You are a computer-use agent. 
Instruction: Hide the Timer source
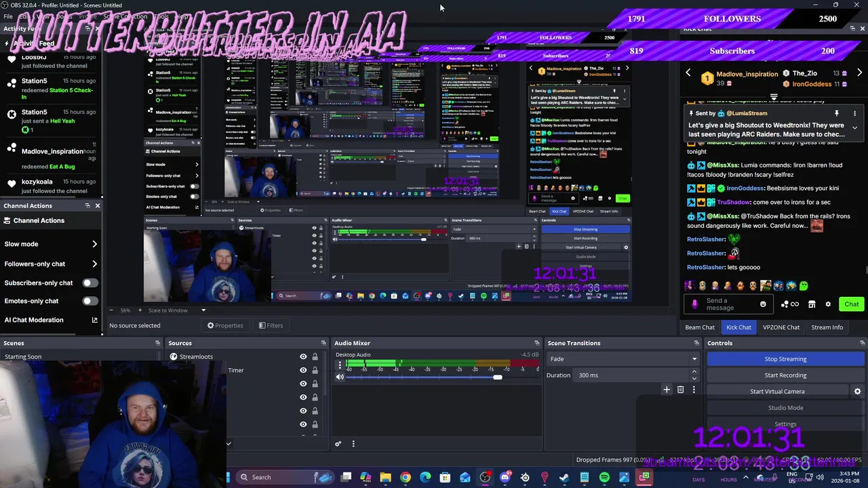click(x=303, y=370)
